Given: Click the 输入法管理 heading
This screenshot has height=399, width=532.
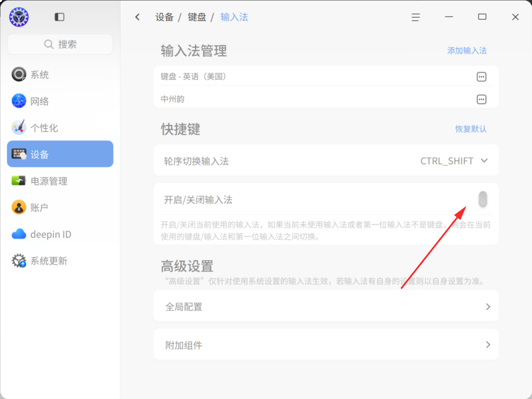Looking at the screenshot, I should [194, 51].
